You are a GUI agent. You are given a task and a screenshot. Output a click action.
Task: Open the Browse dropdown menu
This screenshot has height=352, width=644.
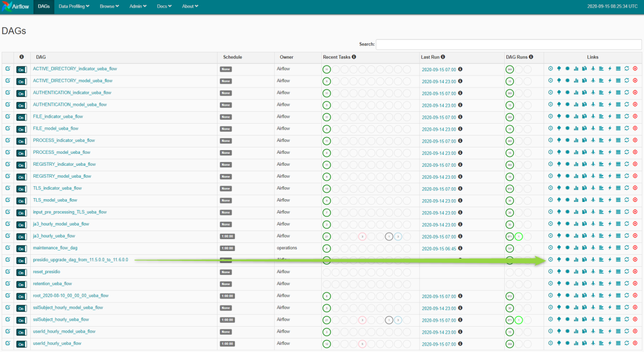(109, 6)
